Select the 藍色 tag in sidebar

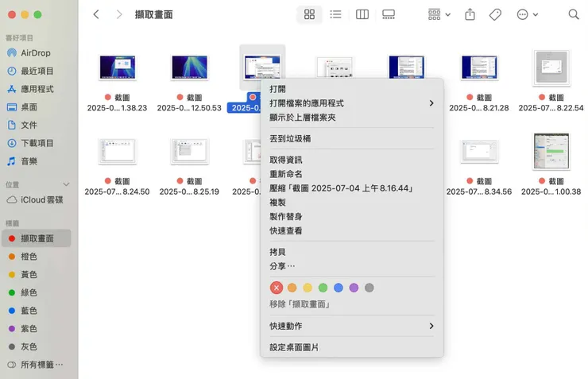(36, 311)
